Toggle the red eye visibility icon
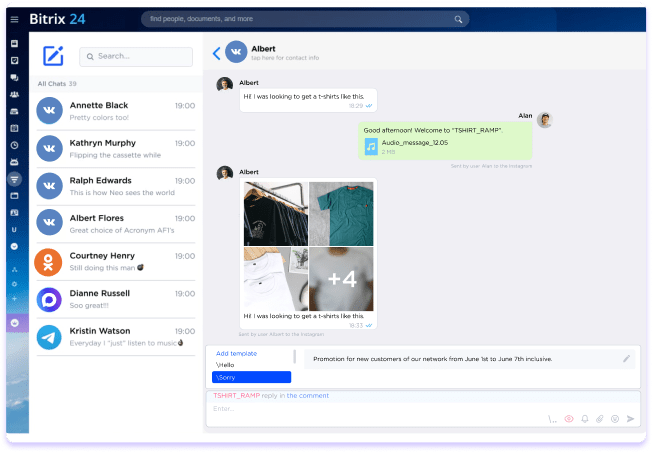Viewport: 653px width, 453px height. coord(569,419)
